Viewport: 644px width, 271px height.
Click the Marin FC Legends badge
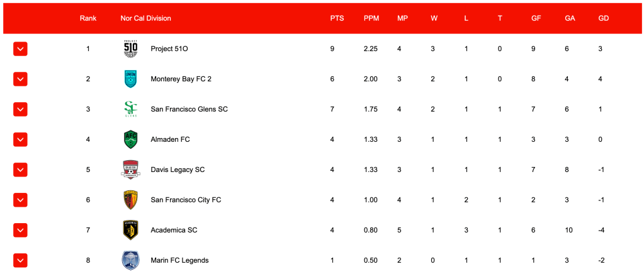click(130, 260)
